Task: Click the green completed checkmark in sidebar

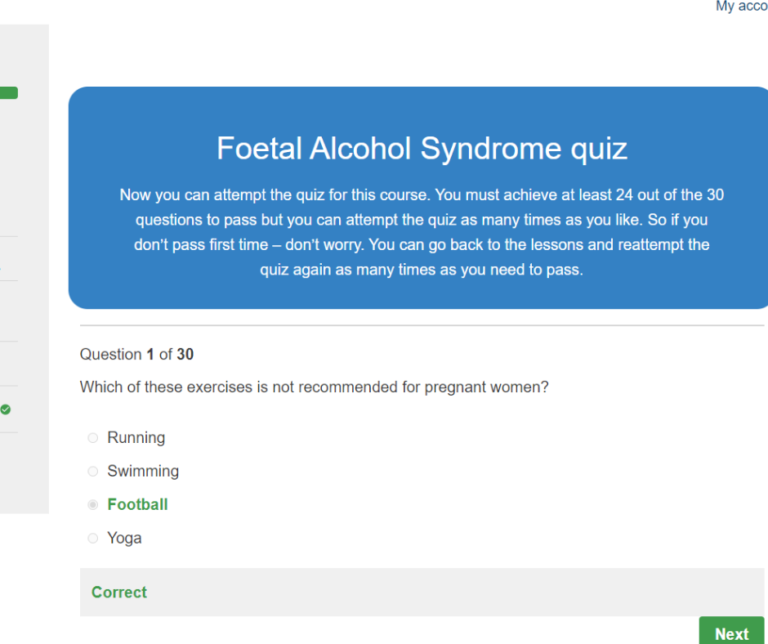Action: [x=6, y=409]
